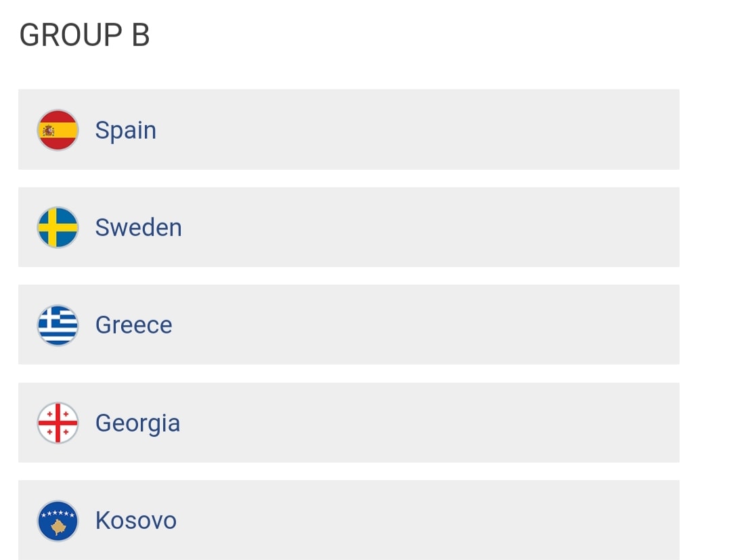Open the Spain team link
The width and height of the screenshot is (731, 560).
pos(126,131)
